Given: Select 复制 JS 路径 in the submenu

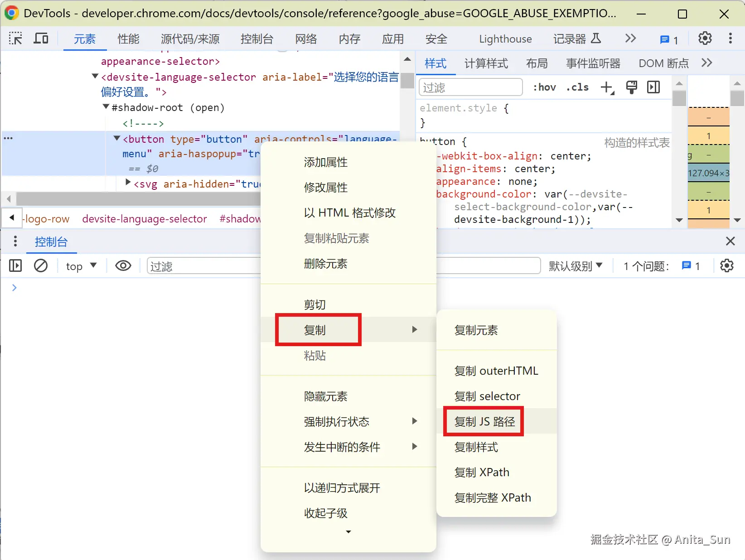Looking at the screenshot, I should pyautogui.click(x=497, y=422).
